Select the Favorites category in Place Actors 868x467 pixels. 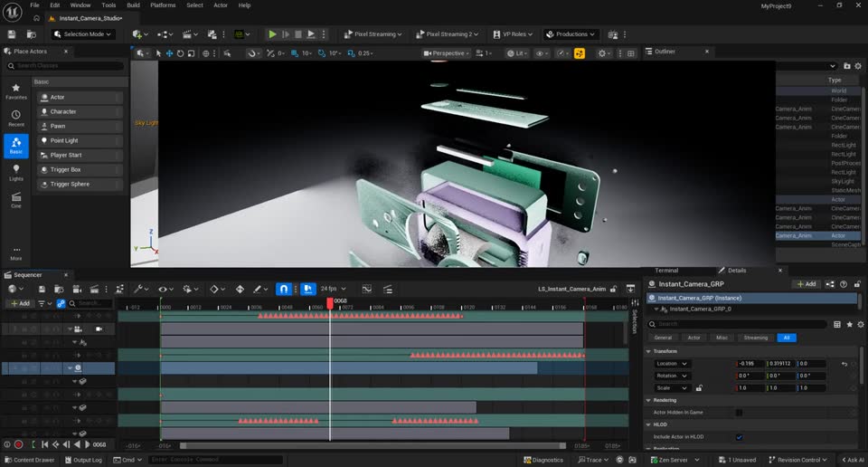pyautogui.click(x=16, y=91)
